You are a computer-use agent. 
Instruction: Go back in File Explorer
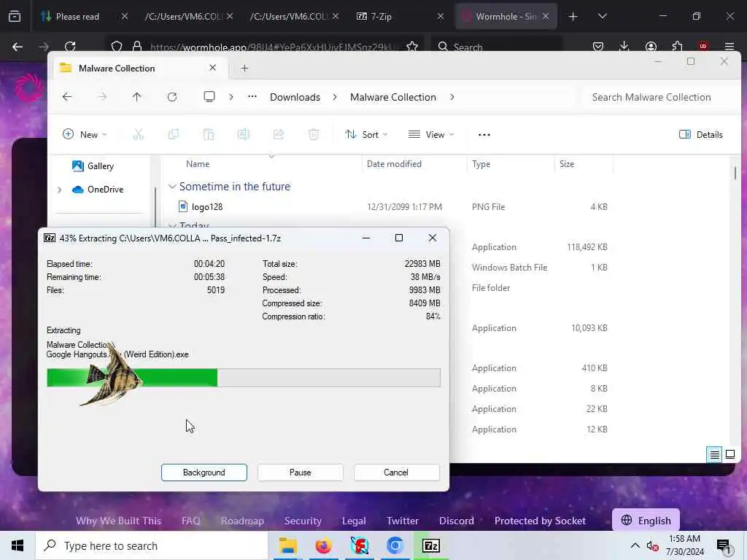click(x=67, y=97)
